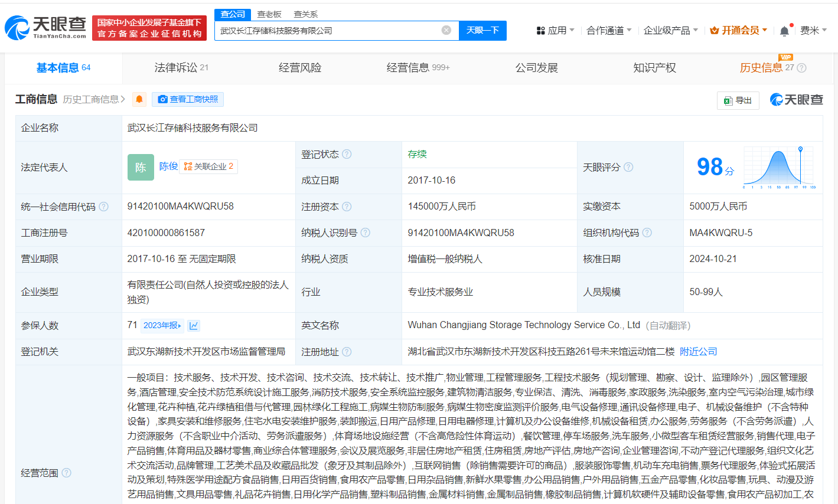Click the header notification bell icon
The width and height of the screenshot is (838, 504).
click(x=784, y=31)
